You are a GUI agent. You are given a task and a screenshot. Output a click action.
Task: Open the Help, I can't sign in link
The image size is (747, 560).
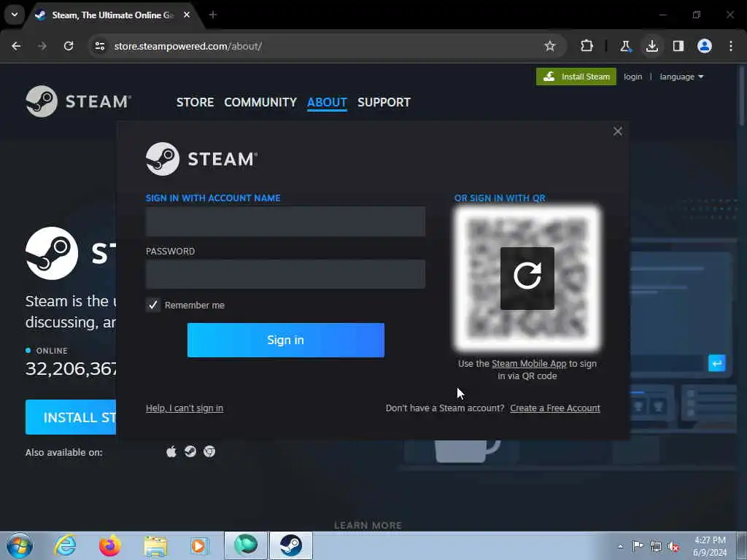[x=185, y=408]
